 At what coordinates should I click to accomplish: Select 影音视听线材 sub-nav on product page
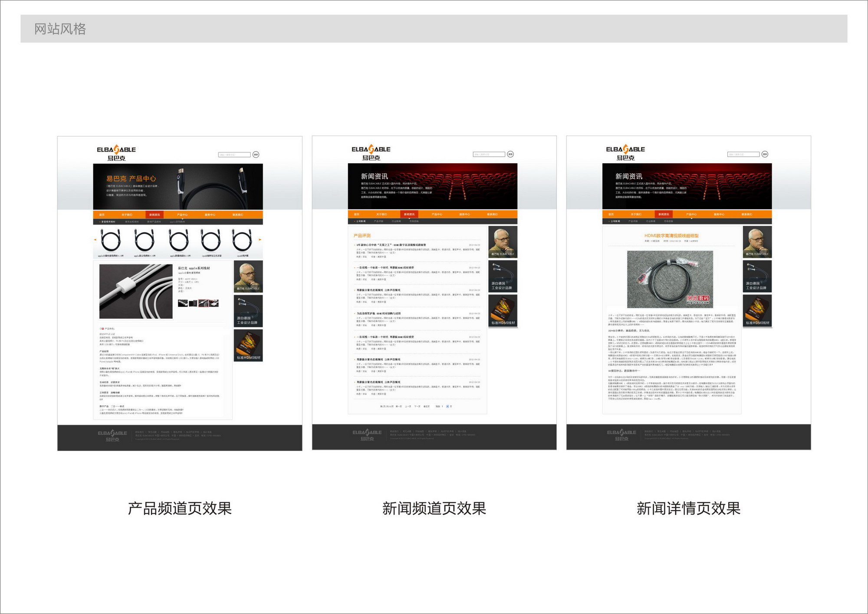(108, 222)
